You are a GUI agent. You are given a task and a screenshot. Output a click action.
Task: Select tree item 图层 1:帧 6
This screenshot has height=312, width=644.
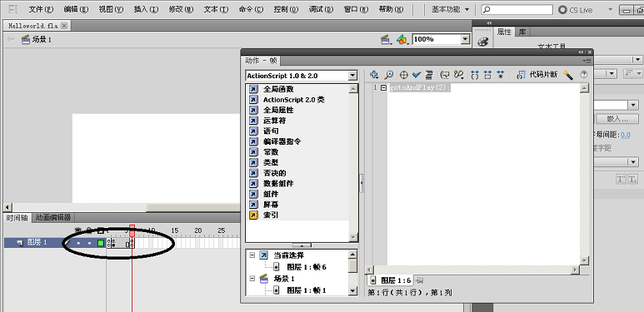coord(306,267)
